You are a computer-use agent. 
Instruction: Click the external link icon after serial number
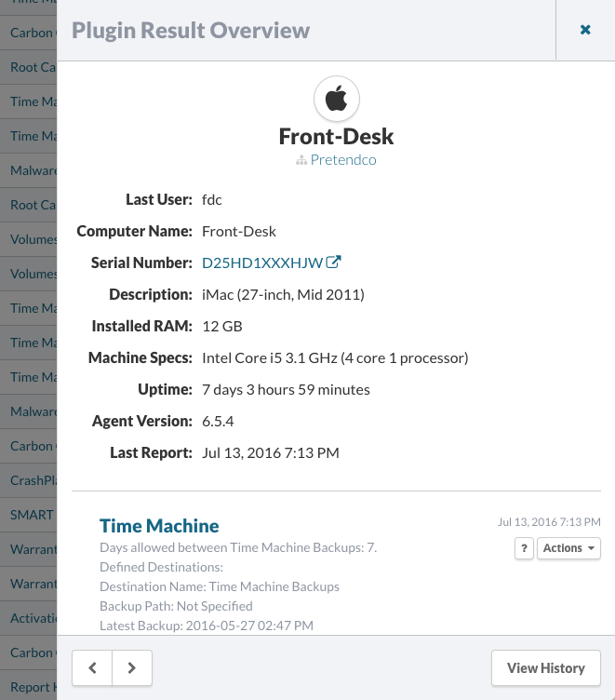333,262
